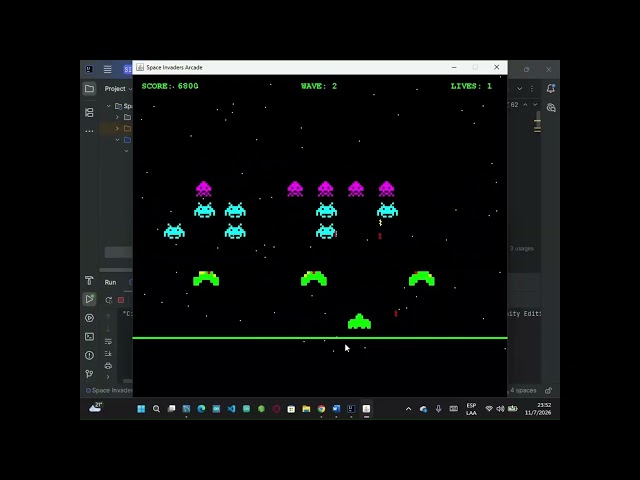Viewport: 640px width, 480px height.
Task: Open volume control in system tray
Action: (x=500, y=409)
